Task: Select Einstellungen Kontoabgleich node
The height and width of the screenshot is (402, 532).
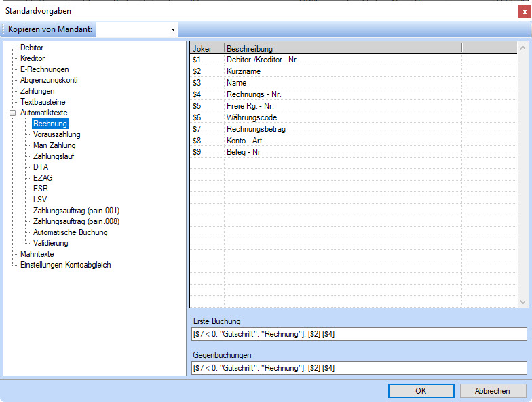Action: 65,265
